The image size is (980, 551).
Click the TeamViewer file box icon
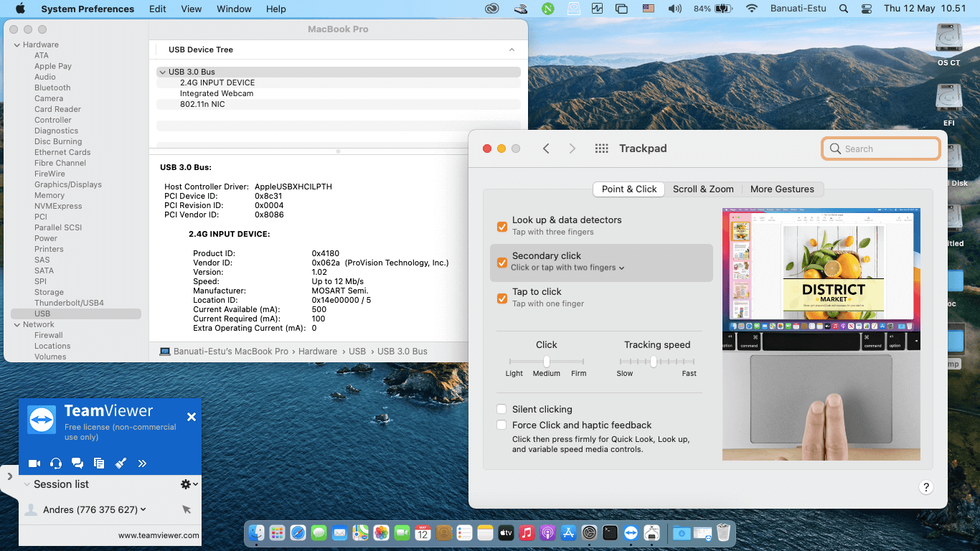coord(99,463)
